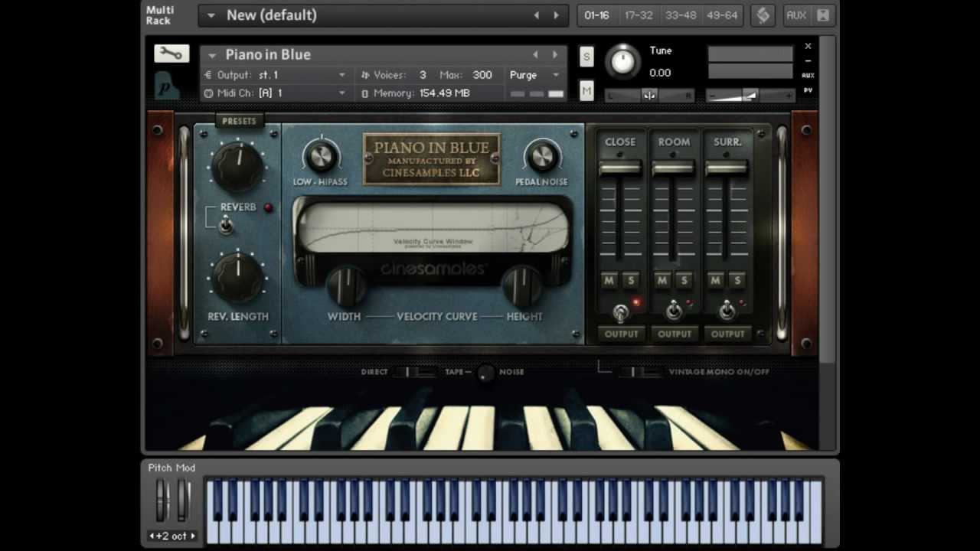Shift keyboard octave down with left arrow

click(152, 536)
